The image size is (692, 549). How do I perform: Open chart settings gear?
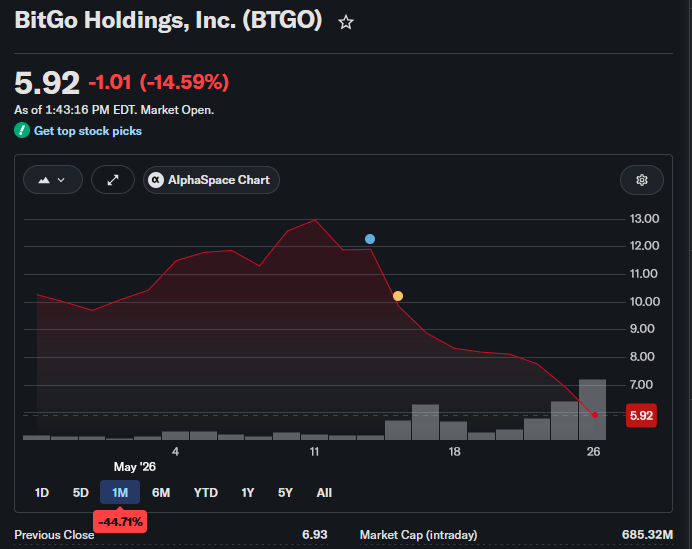642,180
